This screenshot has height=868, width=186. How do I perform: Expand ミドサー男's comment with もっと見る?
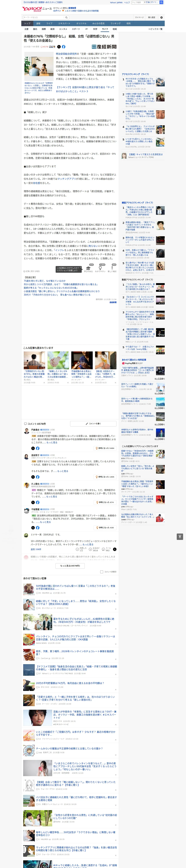click(x=88, y=544)
